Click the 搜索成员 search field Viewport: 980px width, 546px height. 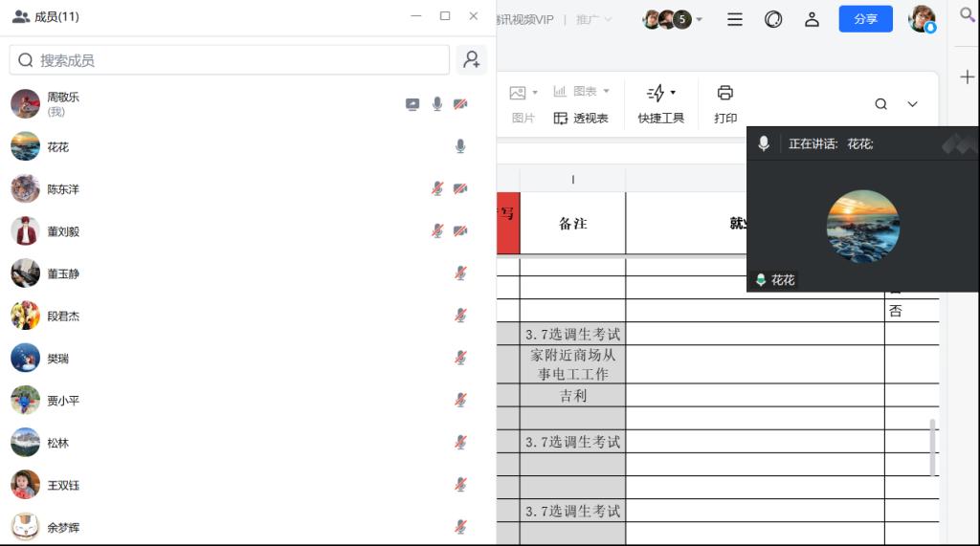click(230, 60)
